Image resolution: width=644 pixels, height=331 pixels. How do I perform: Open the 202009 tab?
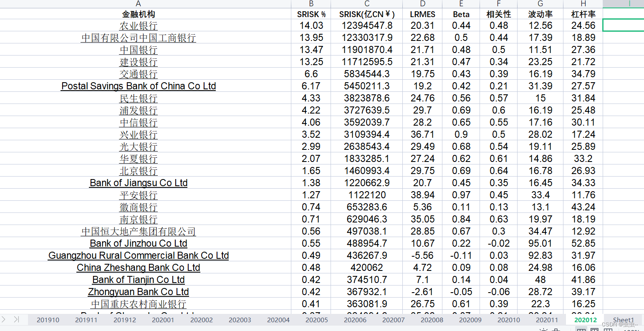[x=470, y=320]
